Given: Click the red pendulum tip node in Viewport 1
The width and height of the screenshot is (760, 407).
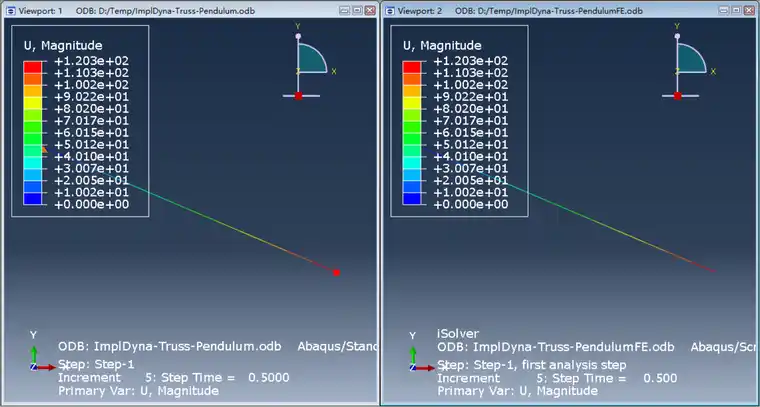Looking at the screenshot, I should tap(336, 273).
